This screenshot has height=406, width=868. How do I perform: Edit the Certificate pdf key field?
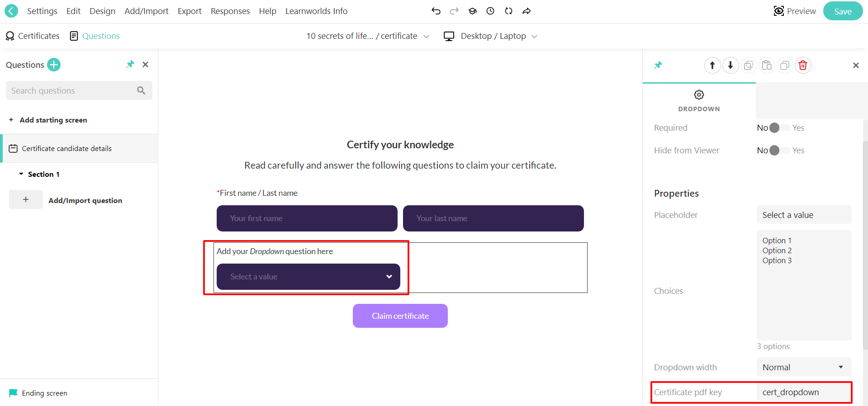click(803, 392)
